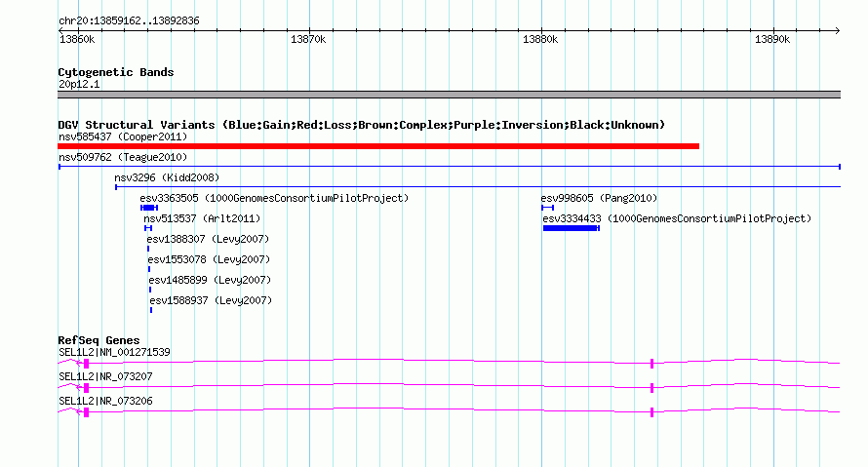The width and height of the screenshot is (868, 467).
Task: Select the esv1388307 (Levy2007) label
Action: point(208,239)
